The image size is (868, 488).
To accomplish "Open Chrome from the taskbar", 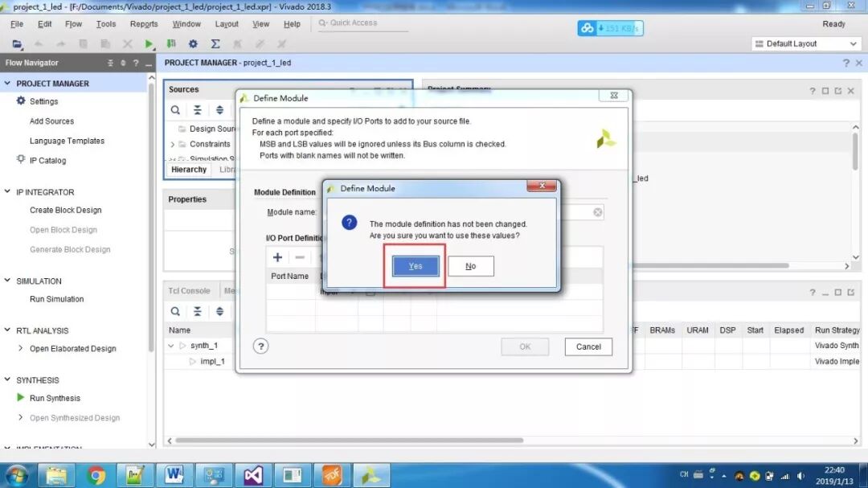I will 96,475.
